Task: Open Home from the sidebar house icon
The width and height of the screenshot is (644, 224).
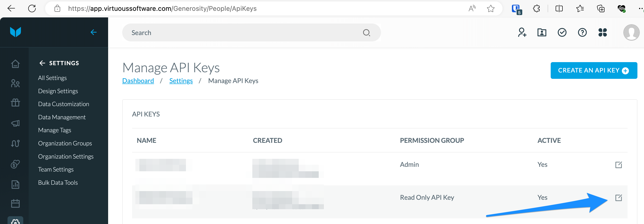Action: pyautogui.click(x=16, y=64)
